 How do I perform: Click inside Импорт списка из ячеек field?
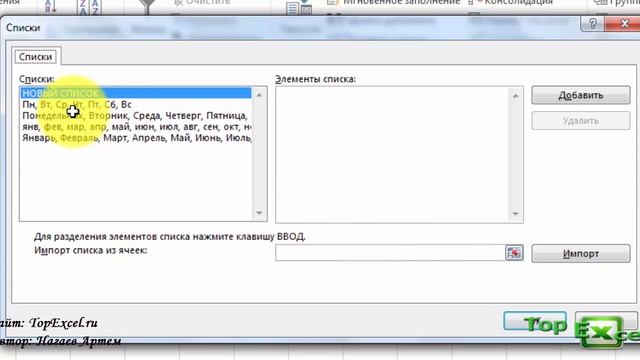point(390,253)
